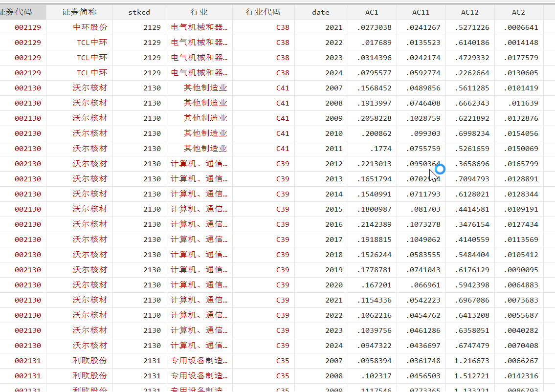Select AC1 cell showing .2213013
Screen dimensions: 555x392
point(374,164)
